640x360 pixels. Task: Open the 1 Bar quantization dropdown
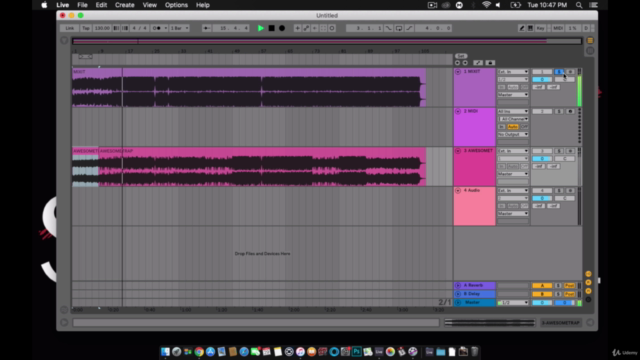pyautogui.click(x=179, y=28)
